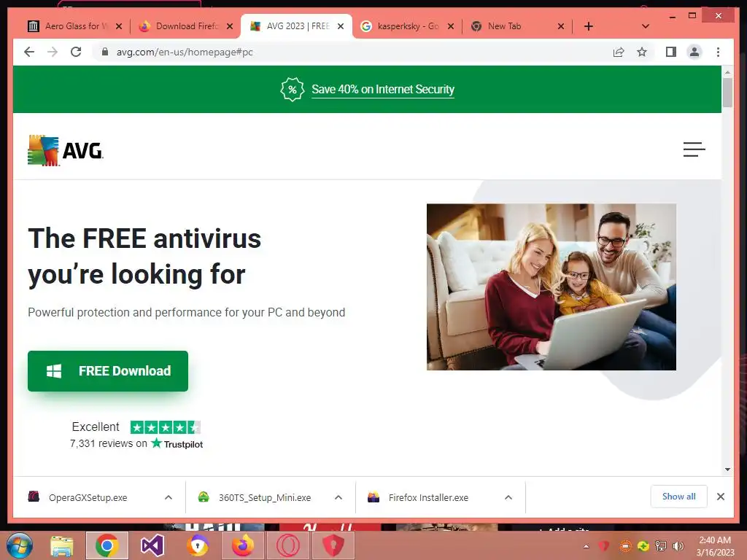Screen dimensions: 747x560
Task: Click the family with laptop image
Action: click(551, 287)
